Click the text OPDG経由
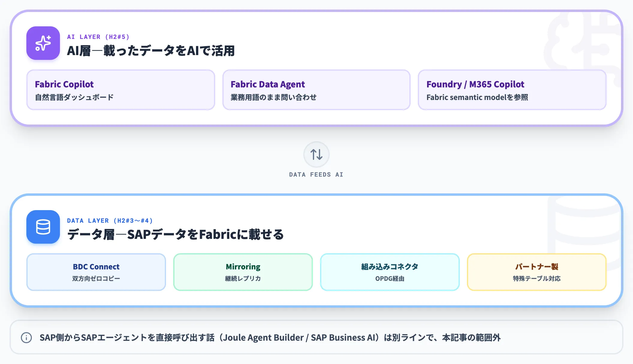633x364 pixels. [390, 279]
